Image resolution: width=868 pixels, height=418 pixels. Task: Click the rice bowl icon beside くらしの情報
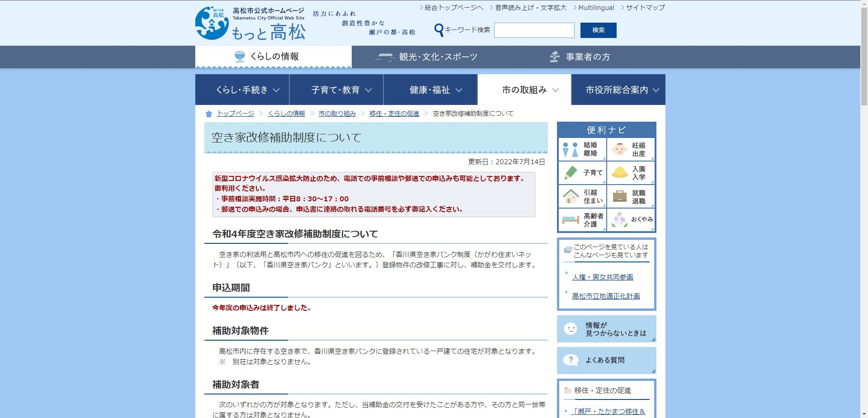(240, 57)
